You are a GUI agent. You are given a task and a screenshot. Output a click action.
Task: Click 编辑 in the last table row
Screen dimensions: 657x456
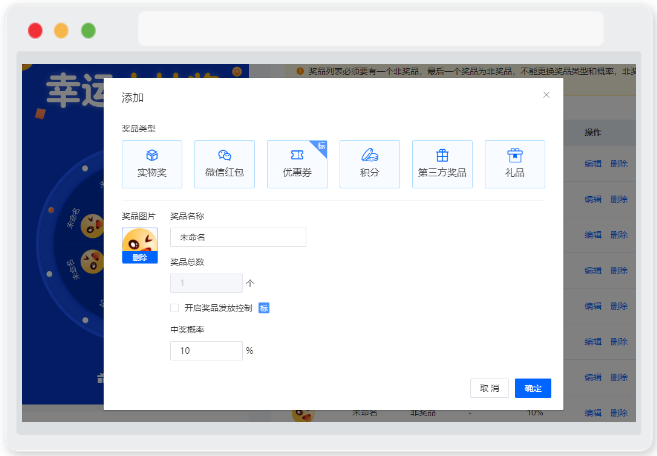tap(593, 413)
